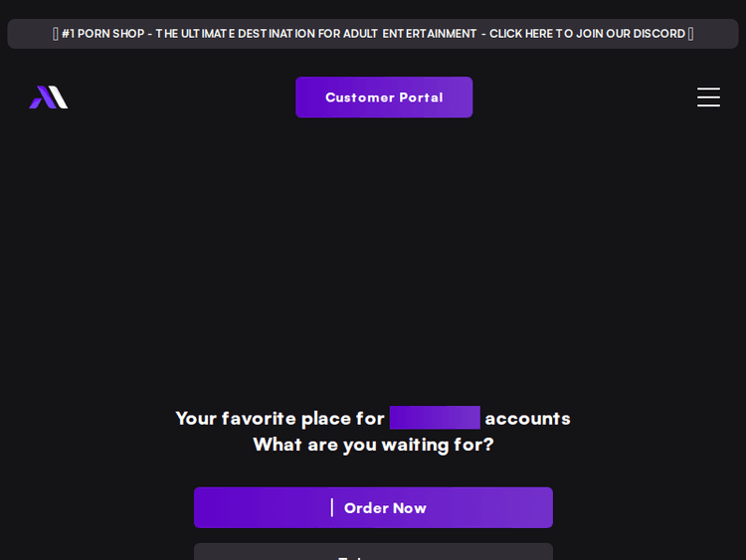The image size is (746, 560).
Task: Click "CLICK HERE TO JOIN OUR DISCORD" text
Action: click(587, 34)
